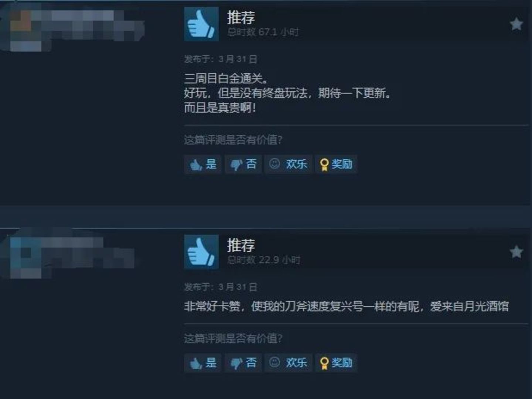
Task: Mark the second review as 欢乐 (funny)
Action: [289, 362]
